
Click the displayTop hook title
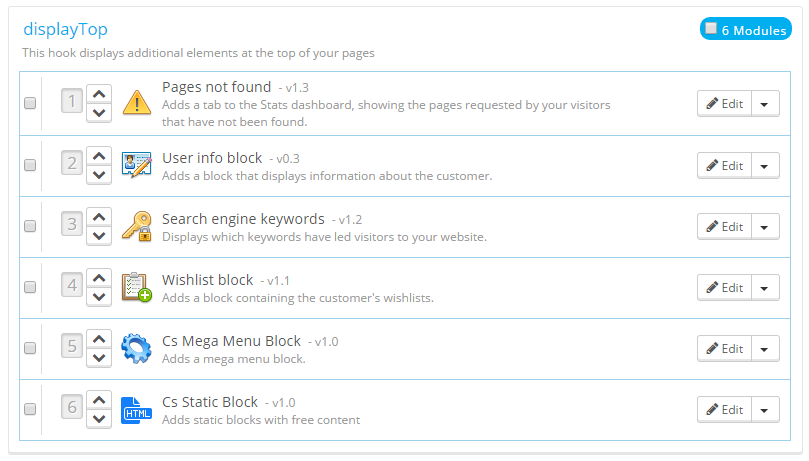click(x=65, y=30)
